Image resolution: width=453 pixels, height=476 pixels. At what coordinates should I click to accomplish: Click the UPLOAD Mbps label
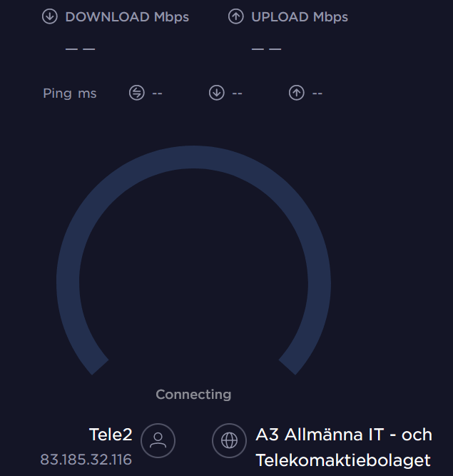coord(300,16)
